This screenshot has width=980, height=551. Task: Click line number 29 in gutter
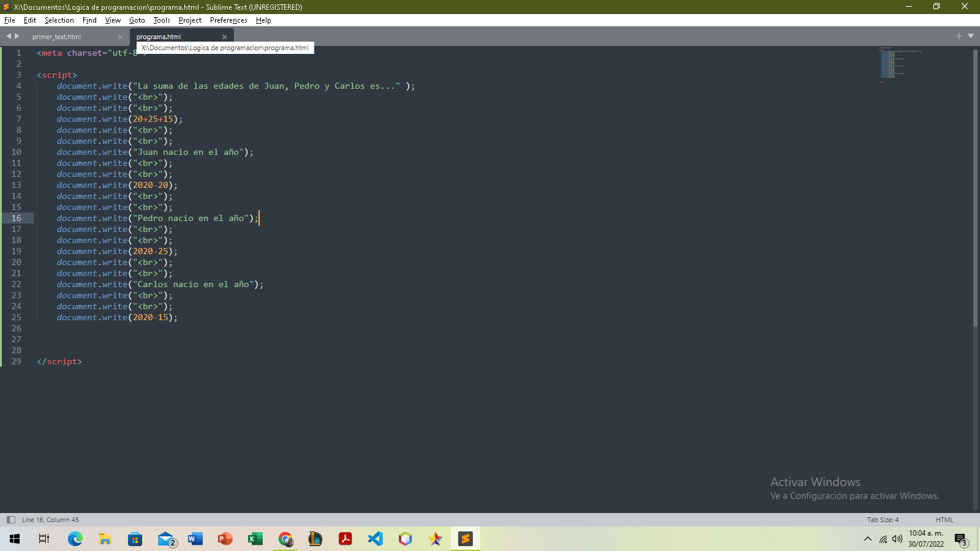(x=17, y=361)
